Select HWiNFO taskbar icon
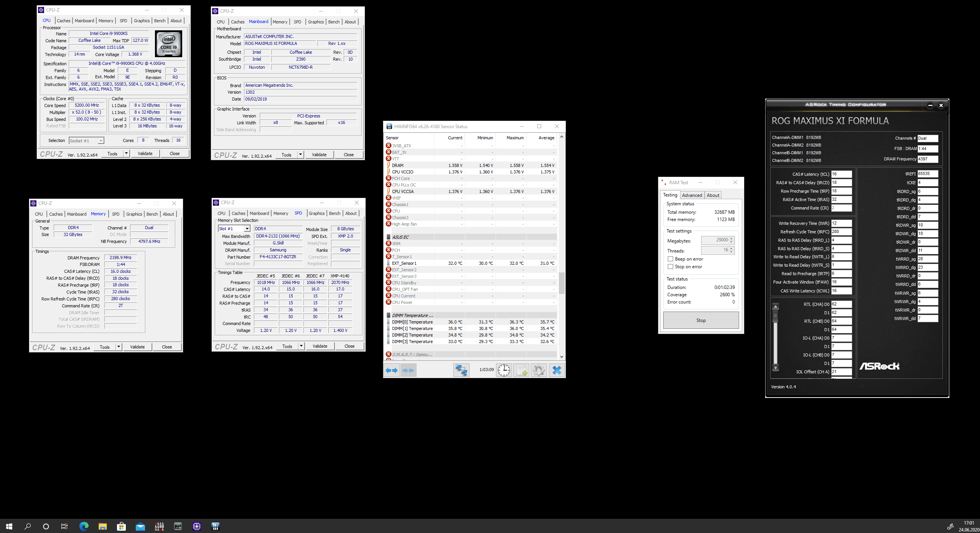The image size is (980, 533). 216,526
